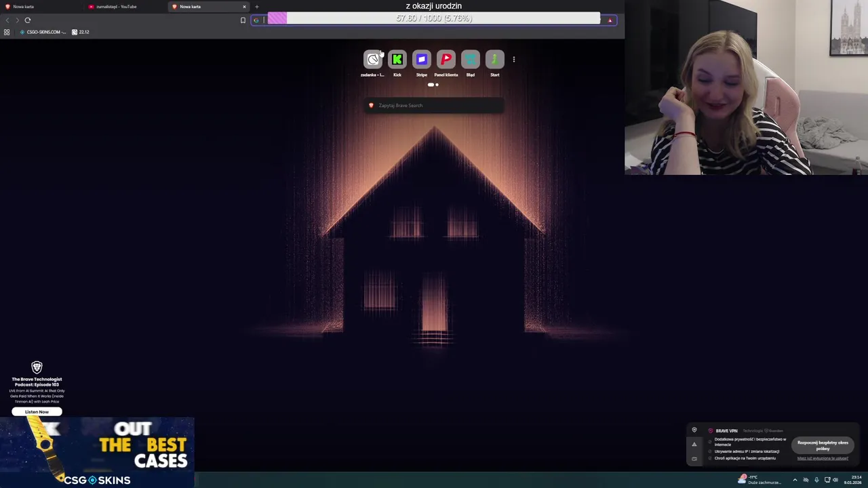The height and width of the screenshot is (488, 868).
Task: Open the Brave Technologist Podcast title
Action: (37, 382)
